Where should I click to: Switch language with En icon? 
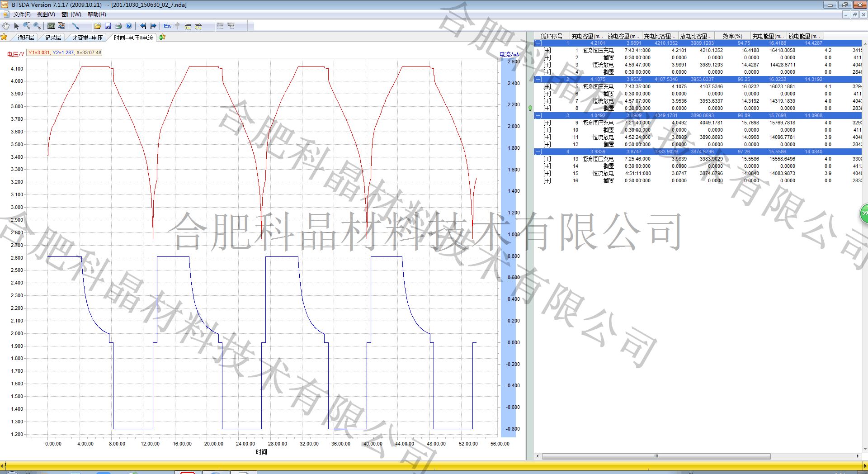(x=167, y=26)
